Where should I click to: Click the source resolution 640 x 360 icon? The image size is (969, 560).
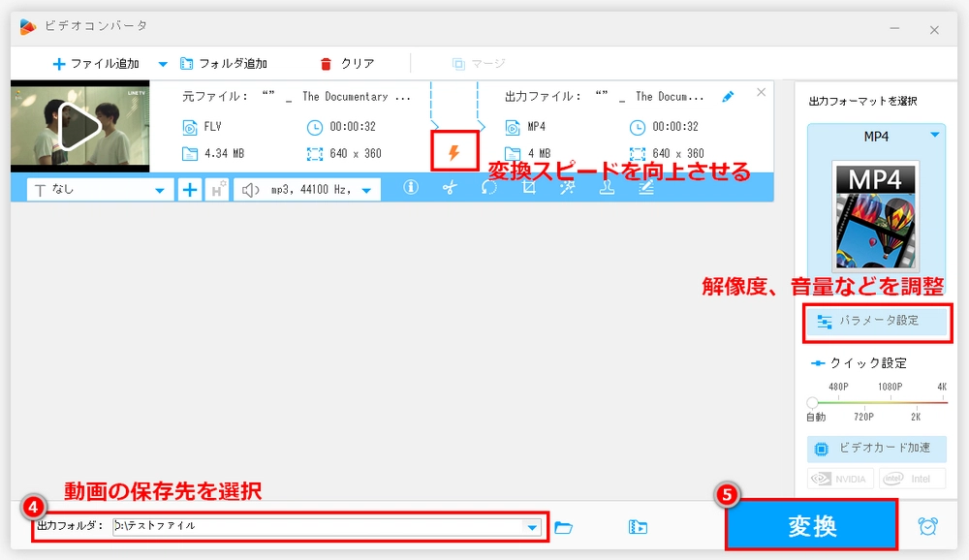(315, 154)
